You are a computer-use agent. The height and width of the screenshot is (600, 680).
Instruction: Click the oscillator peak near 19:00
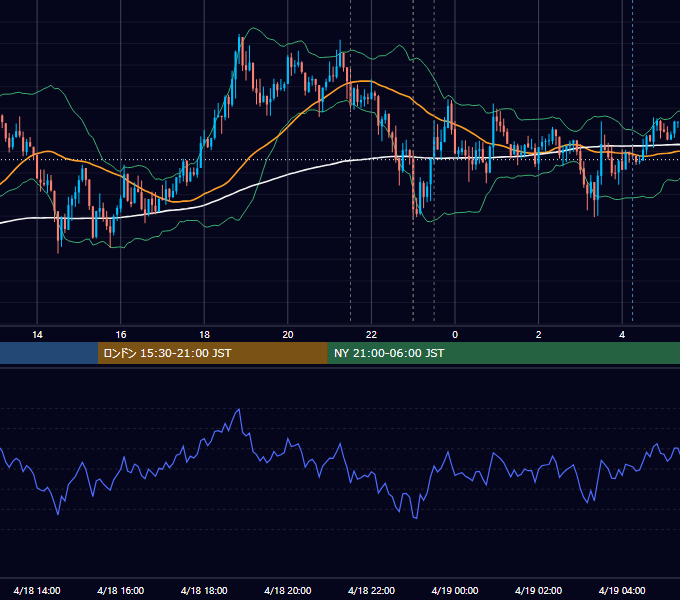coord(239,409)
